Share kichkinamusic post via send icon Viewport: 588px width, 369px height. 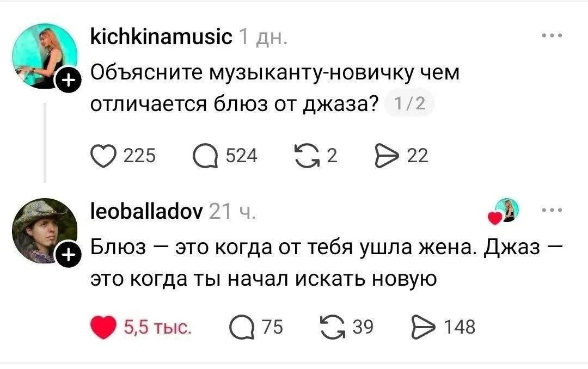tap(388, 156)
